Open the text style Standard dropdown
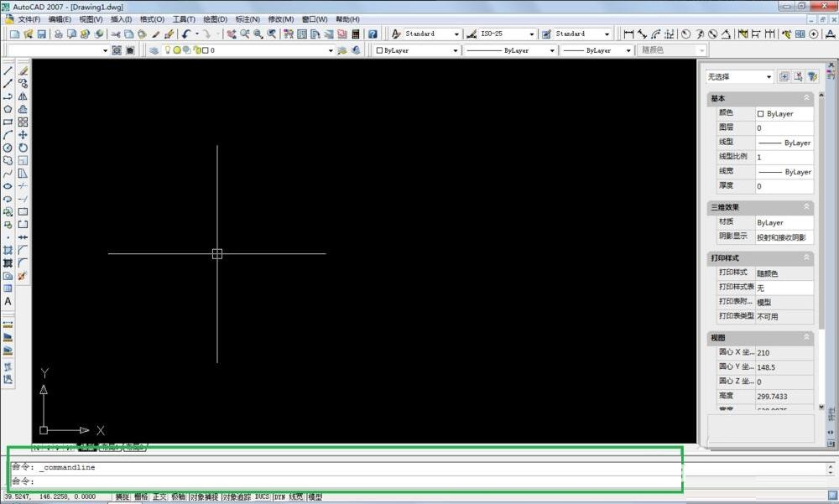 pos(456,34)
